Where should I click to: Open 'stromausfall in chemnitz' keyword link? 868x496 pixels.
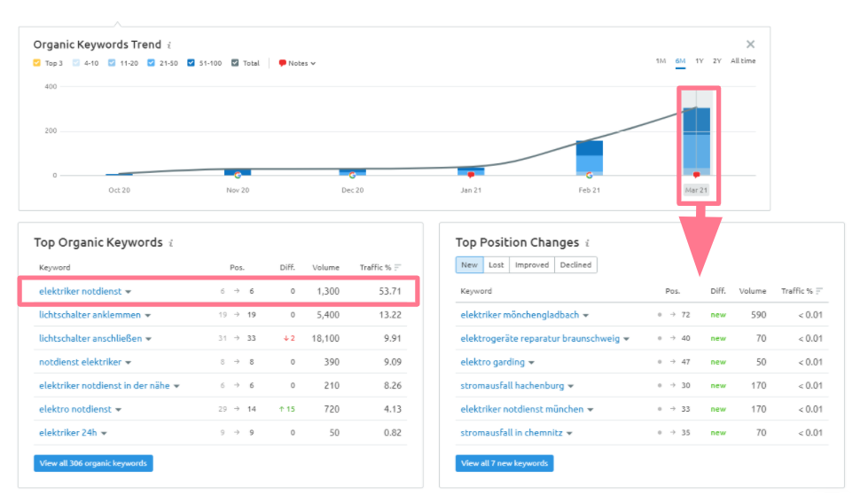click(x=512, y=433)
